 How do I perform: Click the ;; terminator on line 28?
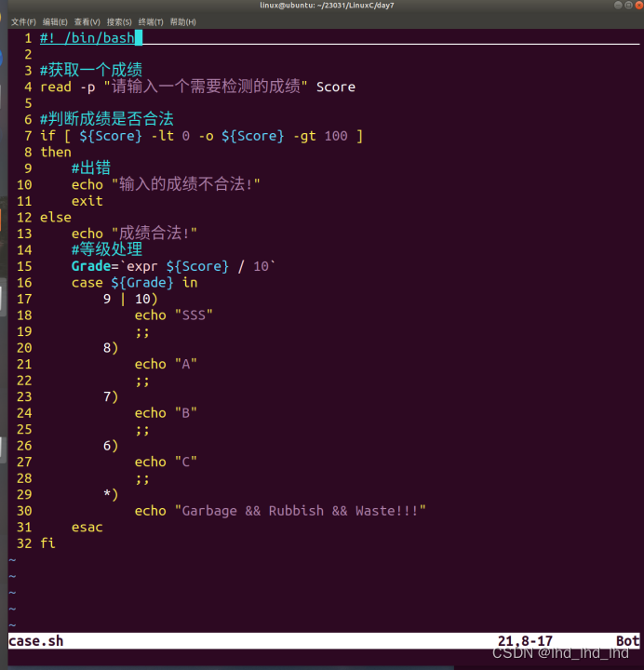click(x=142, y=479)
